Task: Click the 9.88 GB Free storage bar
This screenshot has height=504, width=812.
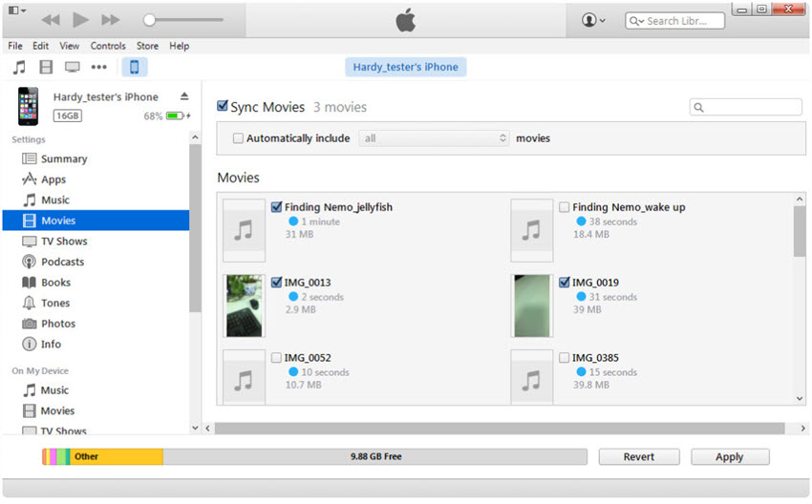Action: point(375,456)
